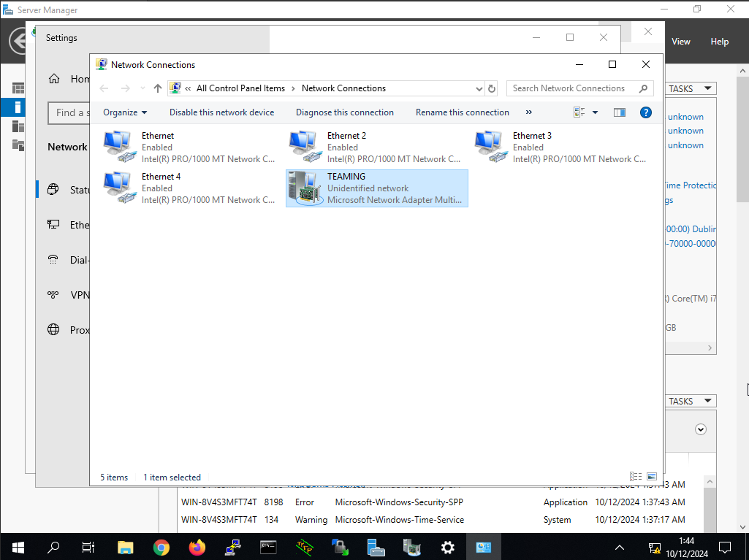
Task: Click Disable this network device
Action: (221, 112)
